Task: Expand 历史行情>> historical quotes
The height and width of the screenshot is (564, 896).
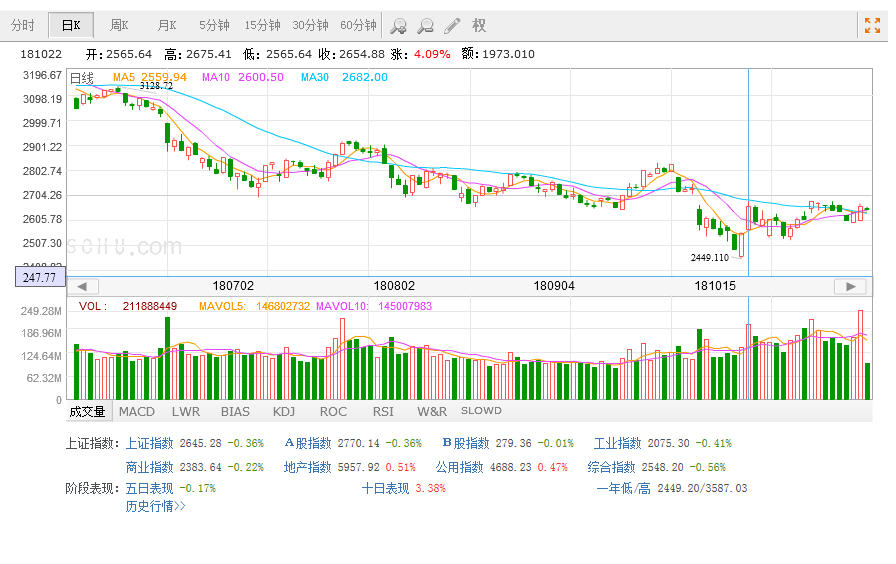Action: 155,506
